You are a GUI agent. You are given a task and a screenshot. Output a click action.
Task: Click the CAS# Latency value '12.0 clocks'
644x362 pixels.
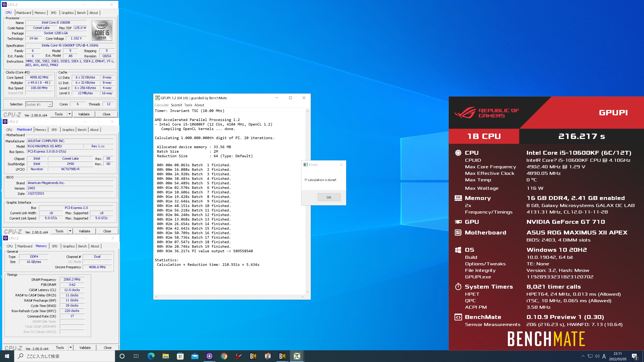pos(72,290)
